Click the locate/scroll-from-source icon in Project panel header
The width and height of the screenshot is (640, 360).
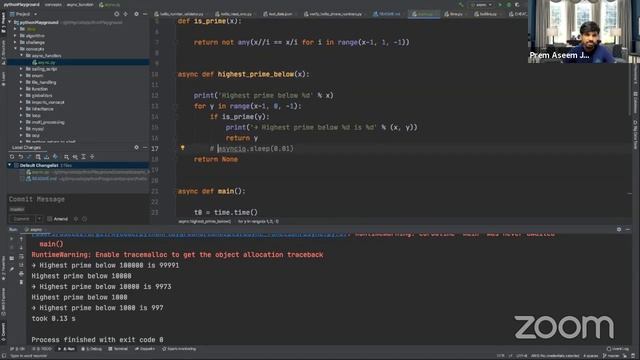point(117,14)
